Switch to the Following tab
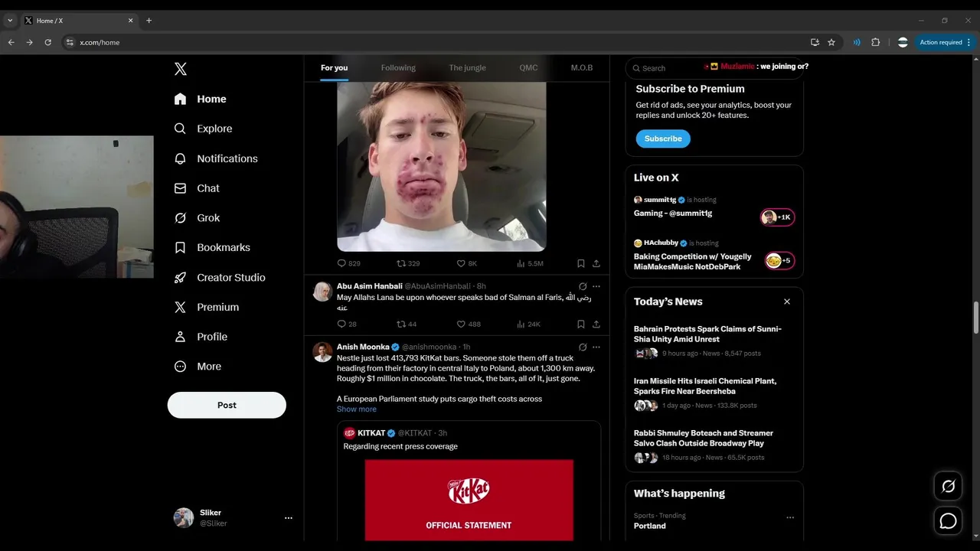Viewport: 980px width, 551px height. pos(398,68)
